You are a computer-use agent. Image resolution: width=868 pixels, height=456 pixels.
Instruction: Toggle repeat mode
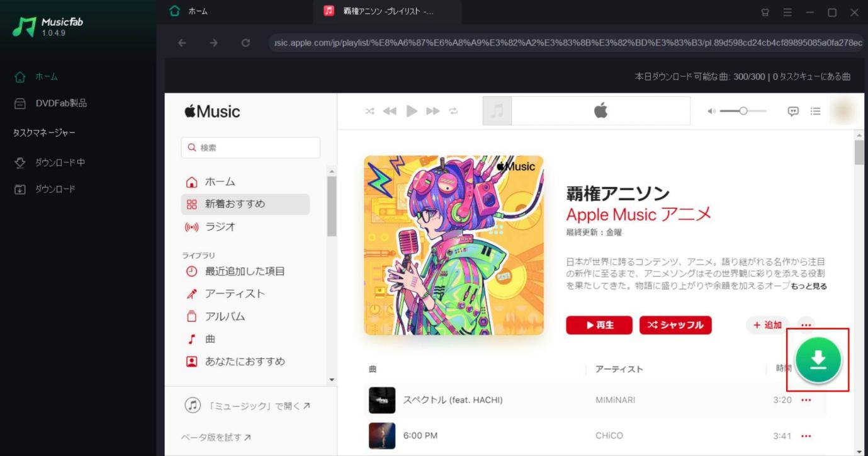[453, 111]
